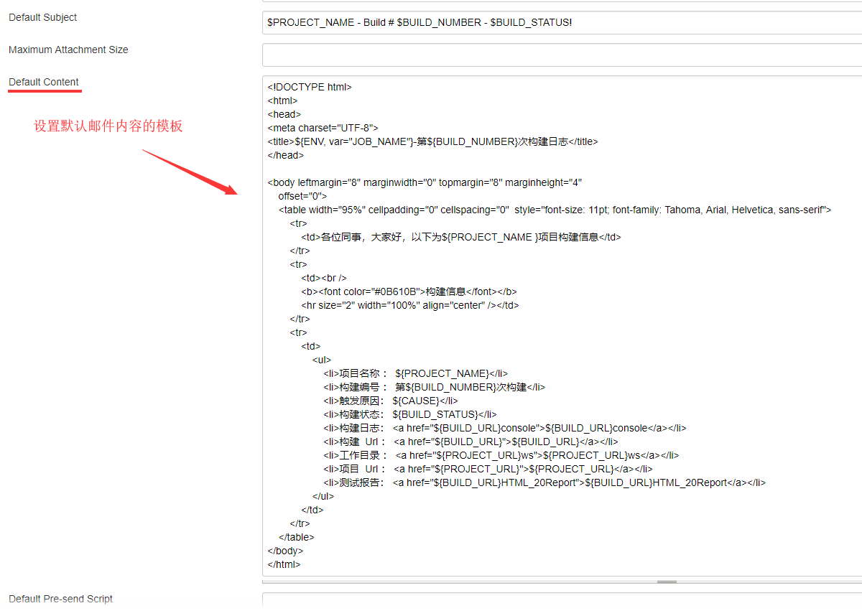Click the closing "</html>" tag line
Screen dimensions: 862x616
284,564
